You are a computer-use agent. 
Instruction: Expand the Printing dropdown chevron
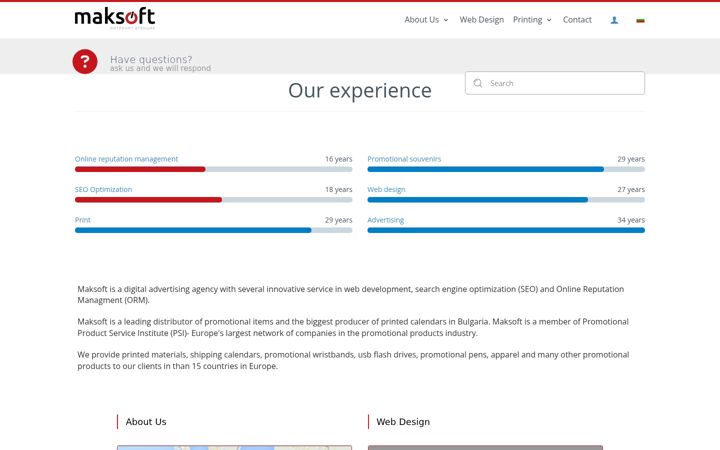[549, 20]
